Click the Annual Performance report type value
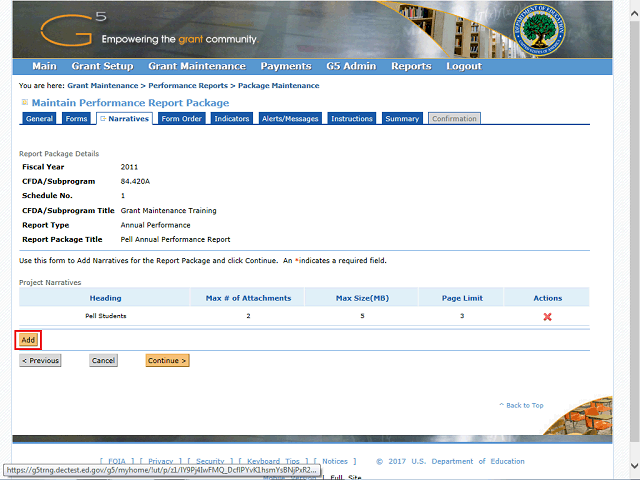The image size is (640, 480). pos(156,225)
